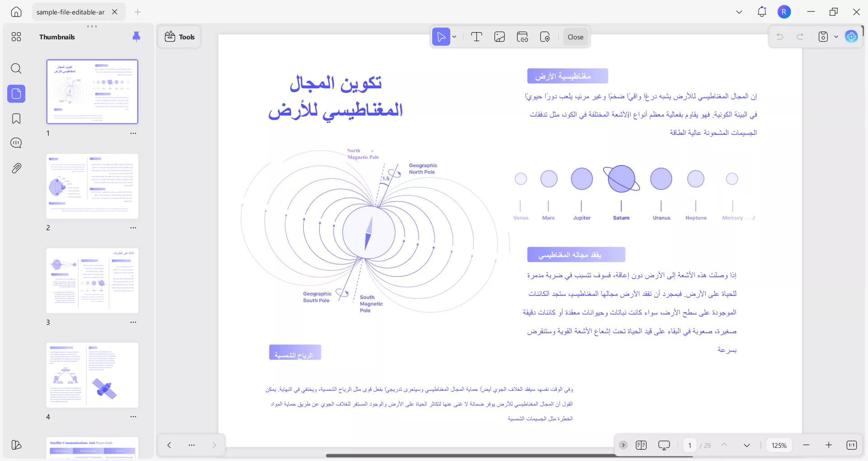Screen dimensions: 868x461
Task: Set actual size 1:1 view
Action: (852, 445)
